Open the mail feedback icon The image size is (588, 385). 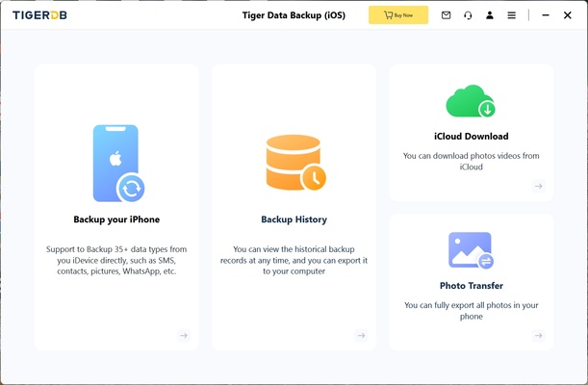(x=446, y=15)
